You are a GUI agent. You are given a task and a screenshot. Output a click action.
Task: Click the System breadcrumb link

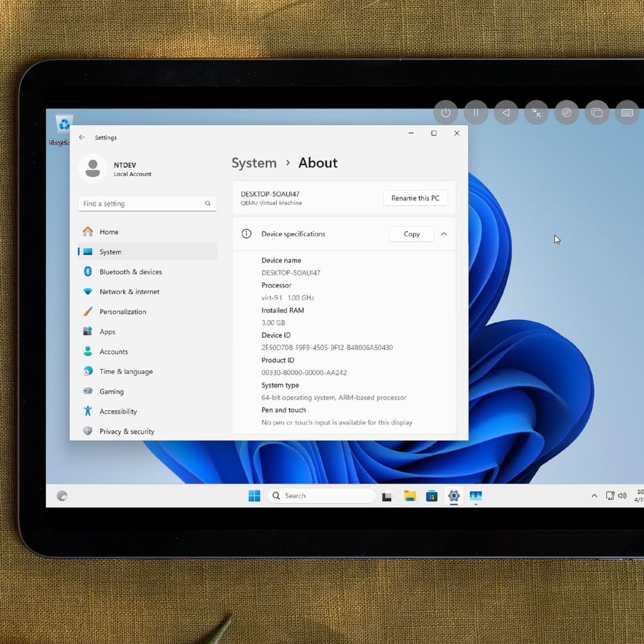[254, 163]
